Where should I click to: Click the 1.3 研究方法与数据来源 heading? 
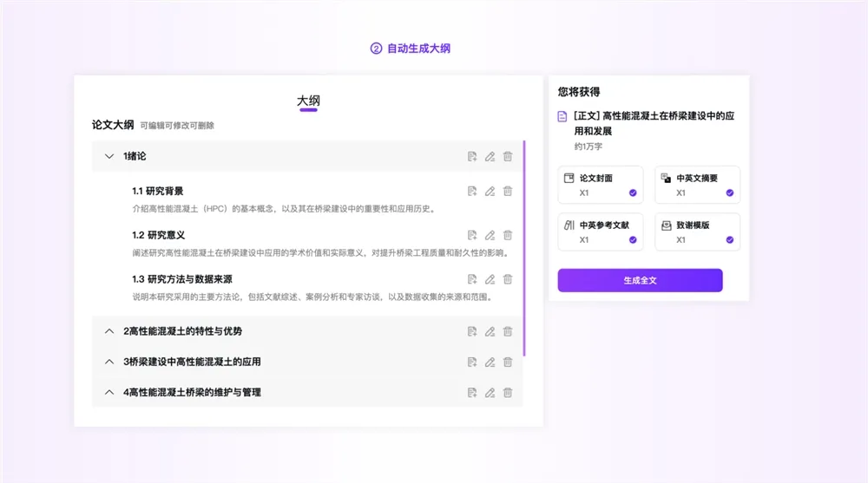pos(182,279)
